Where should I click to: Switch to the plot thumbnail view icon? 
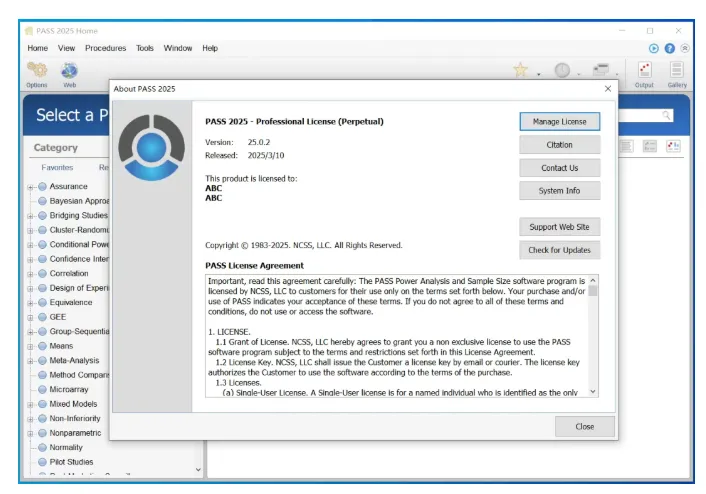673,146
